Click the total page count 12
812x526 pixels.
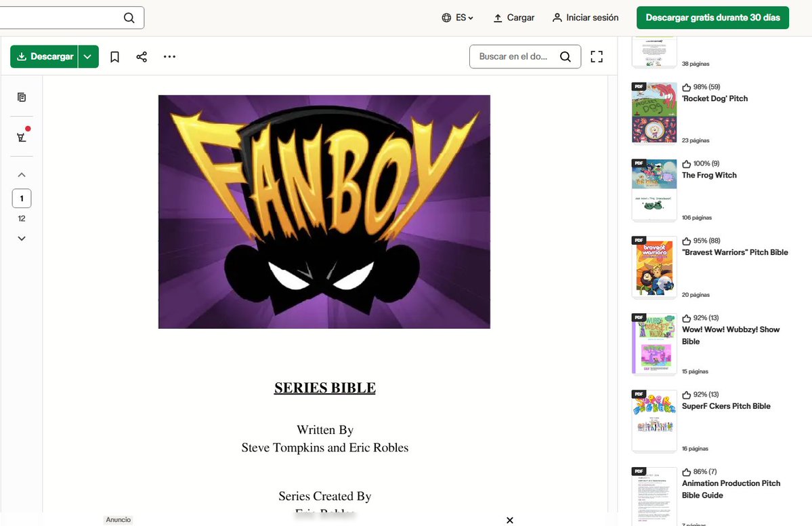(x=22, y=219)
